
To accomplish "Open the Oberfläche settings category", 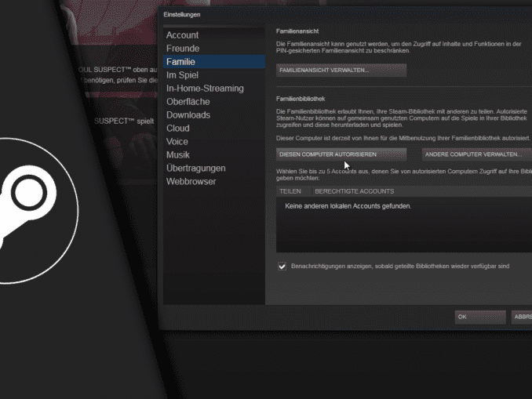I will pyautogui.click(x=213, y=102).
